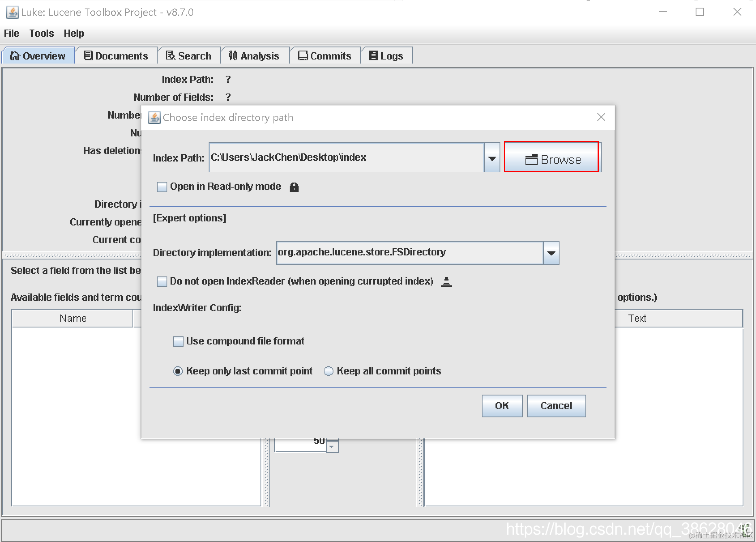Click the Name column header
756x542 pixels.
pyautogui.click(x=73, y=319)
